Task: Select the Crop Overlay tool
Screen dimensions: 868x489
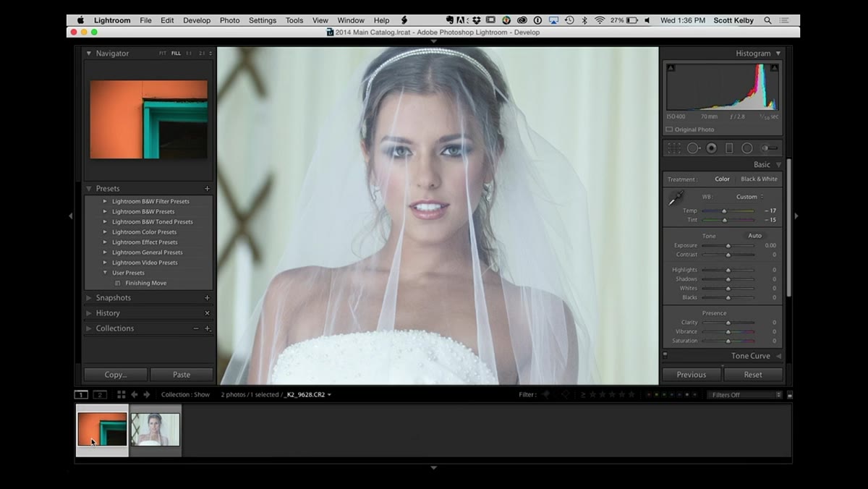Action: click(674, 148)
